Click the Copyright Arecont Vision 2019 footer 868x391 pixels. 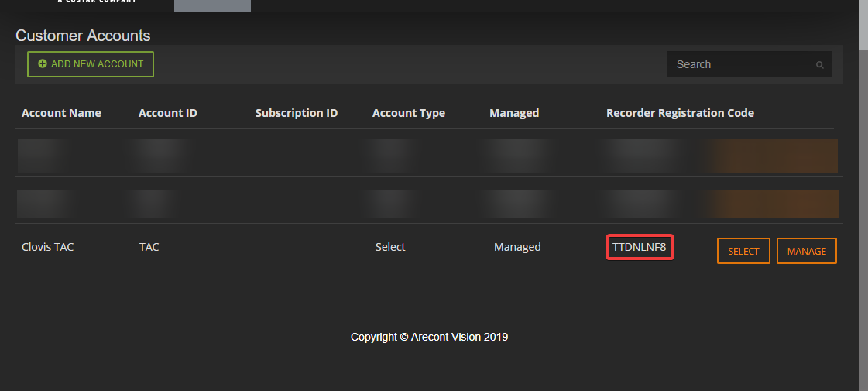coord(429,337)
